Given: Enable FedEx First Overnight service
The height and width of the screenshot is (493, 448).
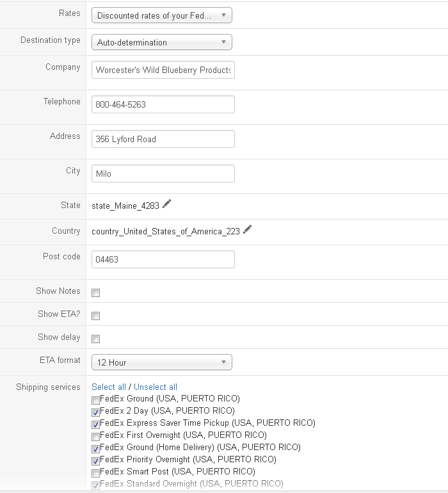Looking at the screenshot, I should tap(96, 437).
